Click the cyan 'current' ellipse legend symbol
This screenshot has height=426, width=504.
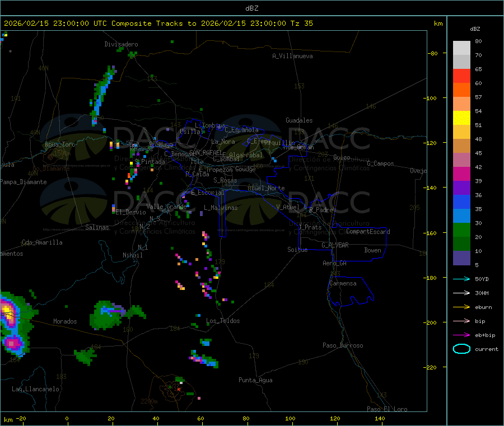[461, 349]
